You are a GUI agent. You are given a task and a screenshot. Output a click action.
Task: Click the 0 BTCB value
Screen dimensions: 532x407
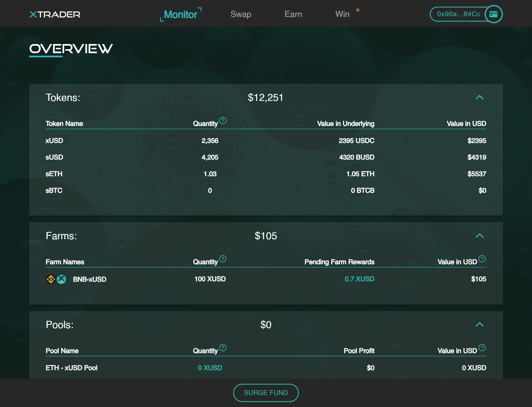pos(362,190)
